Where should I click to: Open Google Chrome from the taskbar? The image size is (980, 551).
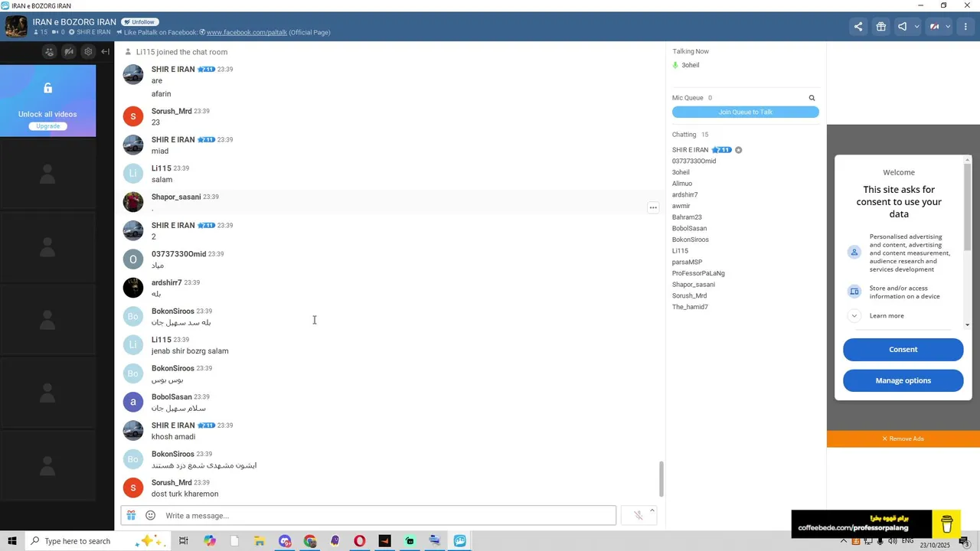coord(310,541)
